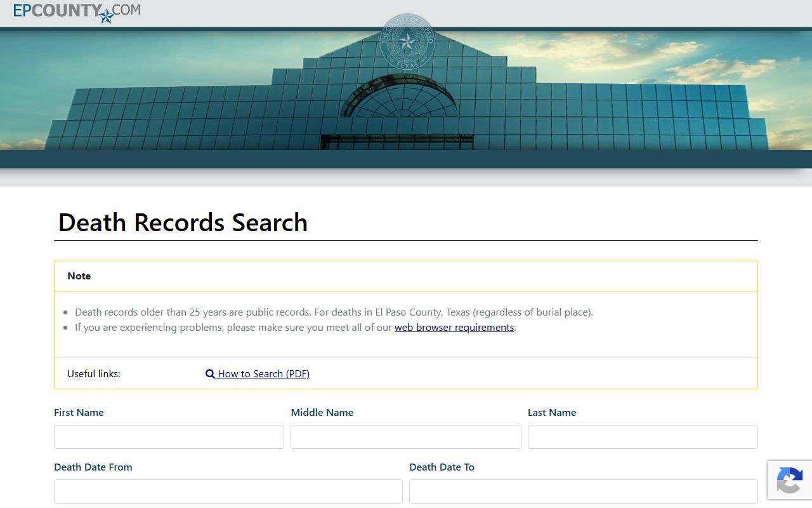Image resolution: width=812 pixels, height=508 pixels.
Task: Click the Last Name label
Action: (x=552, y=413)
